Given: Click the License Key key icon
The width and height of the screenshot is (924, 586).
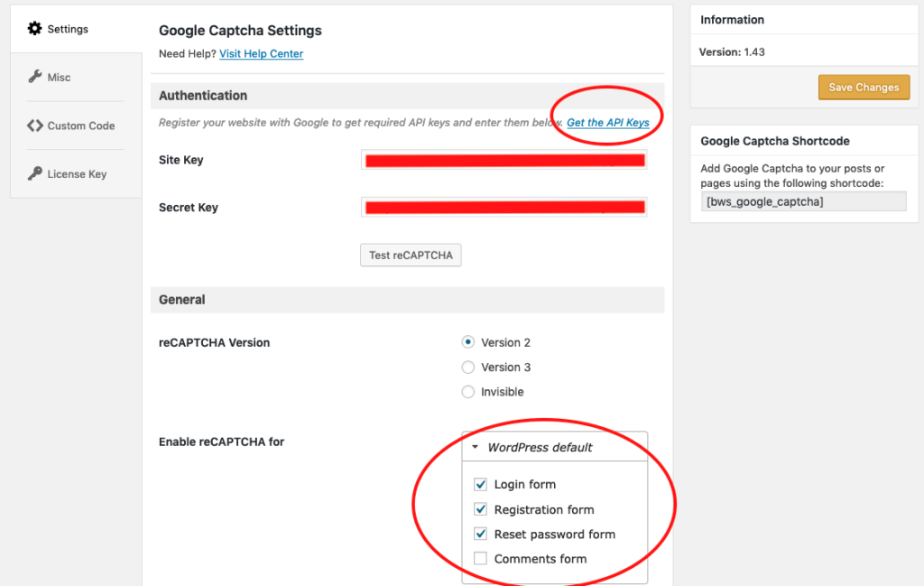Looking at the screenshot, I should [x=34, y=173].
